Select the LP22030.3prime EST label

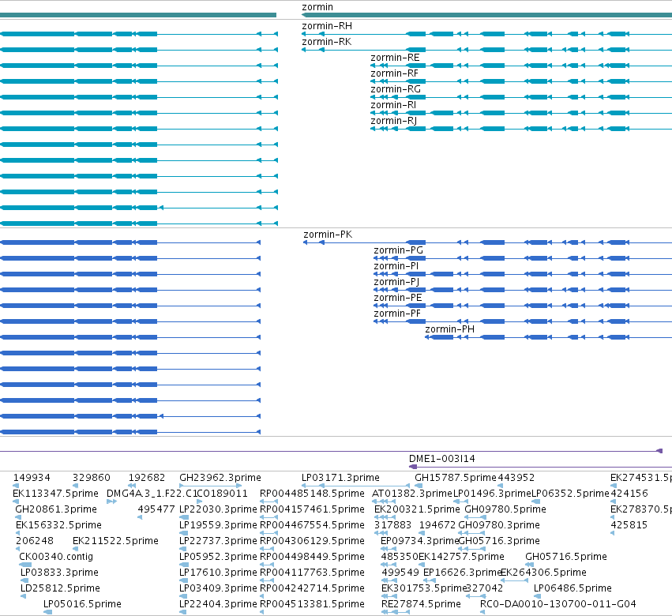218,509
